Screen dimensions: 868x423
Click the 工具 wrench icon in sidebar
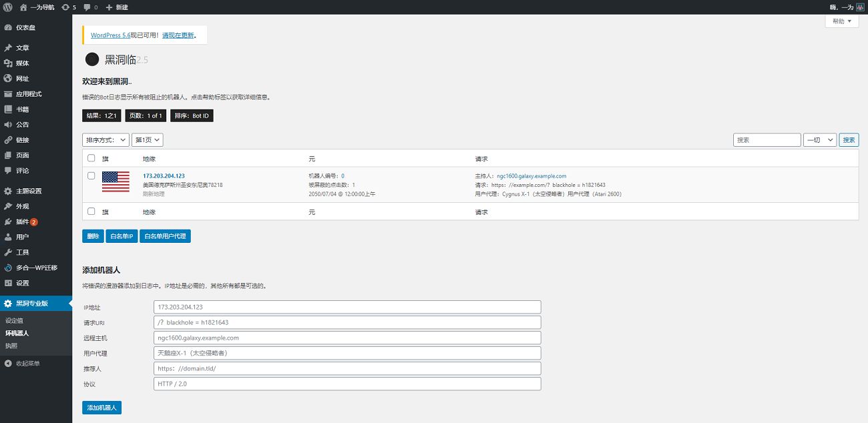pyautogui.click(x=8, y=252)
